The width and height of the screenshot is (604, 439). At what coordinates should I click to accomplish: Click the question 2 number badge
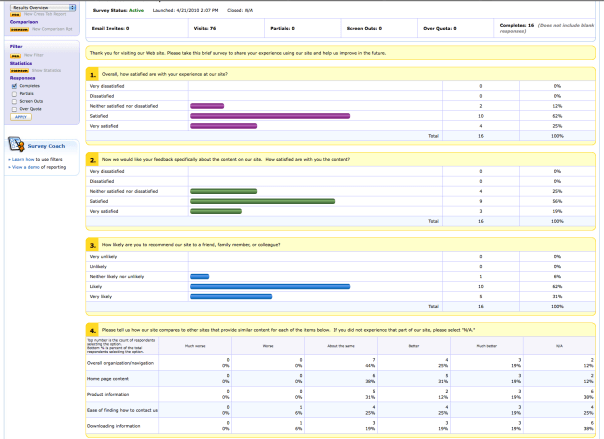pyautogui.click(x=92, y=159)
